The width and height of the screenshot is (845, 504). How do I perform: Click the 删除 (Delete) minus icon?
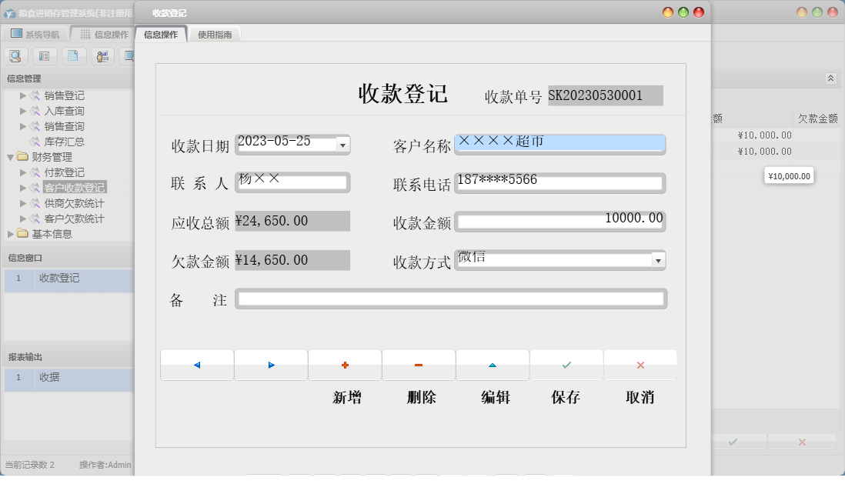[x=419, y=364]
